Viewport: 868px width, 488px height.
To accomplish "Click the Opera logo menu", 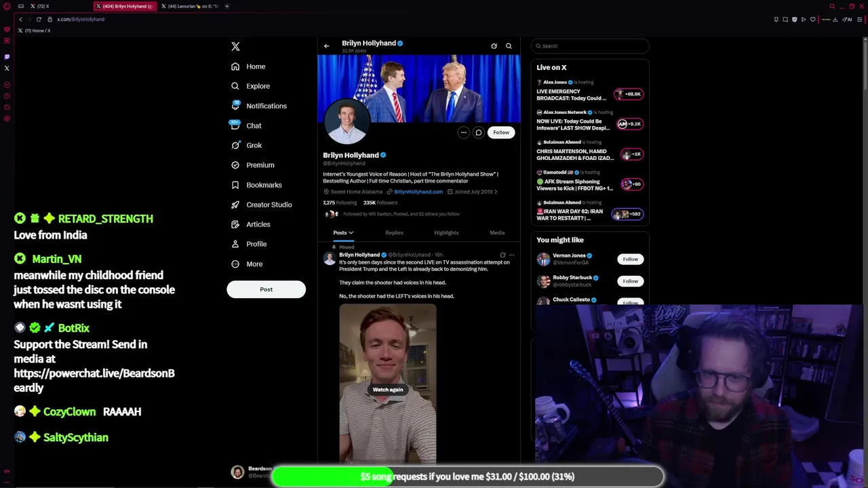I will click(6, 6).
